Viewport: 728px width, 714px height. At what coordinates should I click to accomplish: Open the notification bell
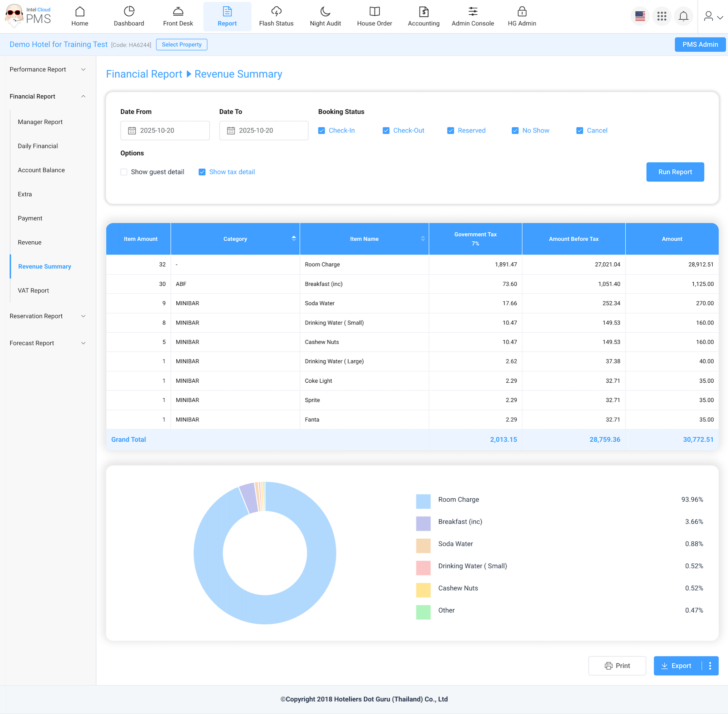click(x=683, y=16)
